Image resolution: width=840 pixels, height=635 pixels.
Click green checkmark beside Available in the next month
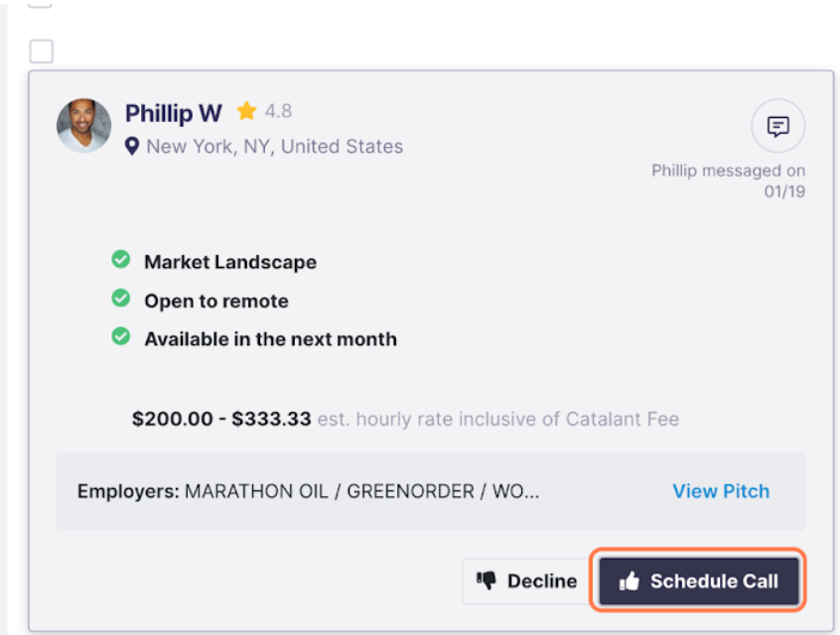click(x=120, y=336)
